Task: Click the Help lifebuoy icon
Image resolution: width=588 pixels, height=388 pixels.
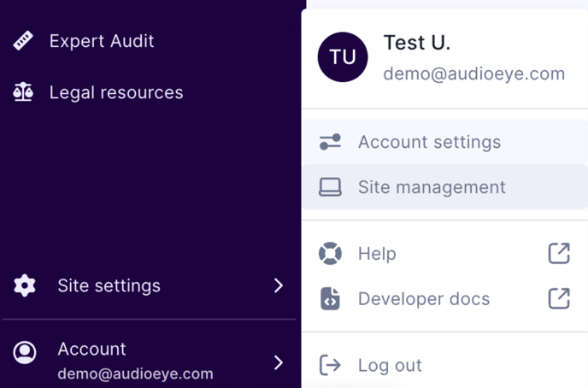Action: tap(331, 254)
